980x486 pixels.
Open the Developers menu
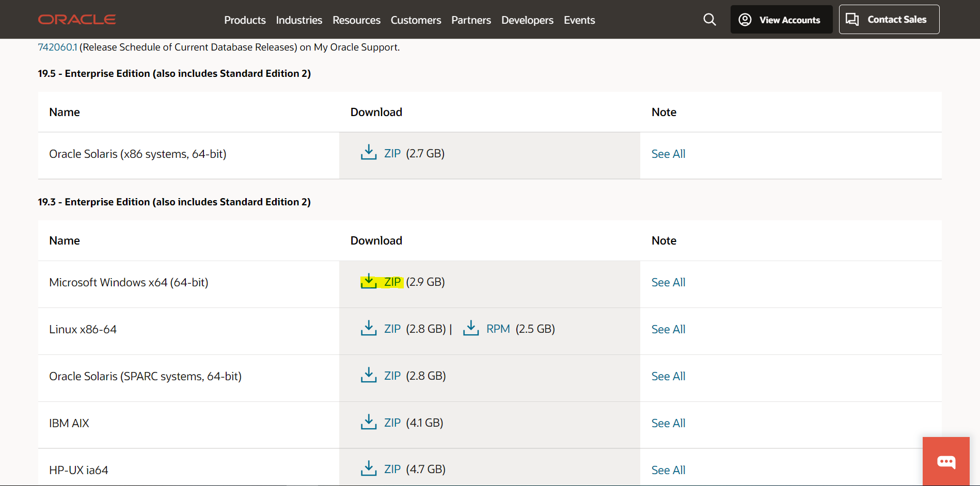coord(527,20)
